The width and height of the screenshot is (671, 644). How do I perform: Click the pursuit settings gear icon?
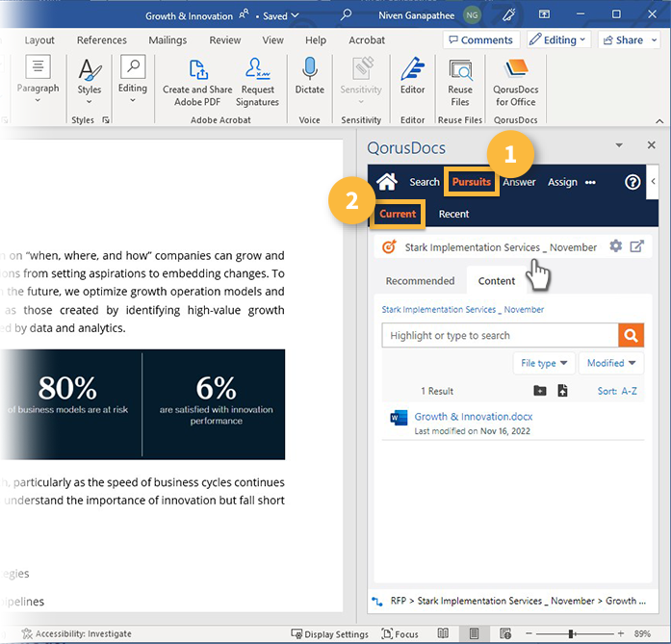click(615, 246)
